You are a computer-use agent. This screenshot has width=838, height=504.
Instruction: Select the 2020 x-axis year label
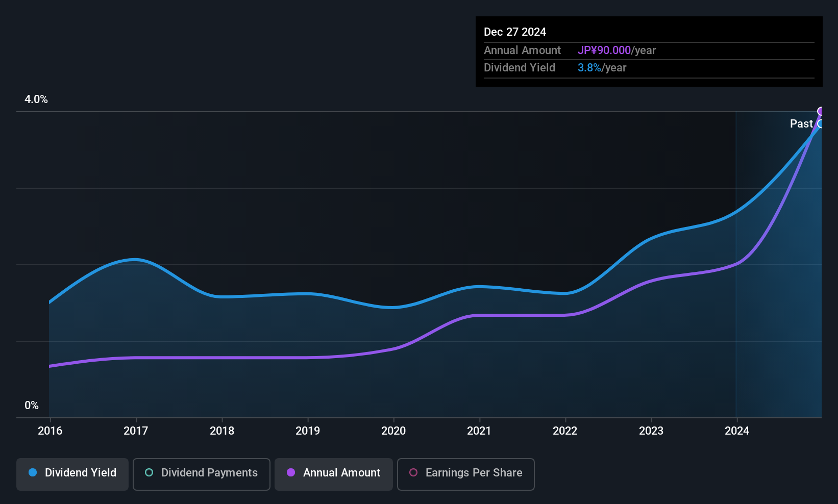(x=393, y=431)
